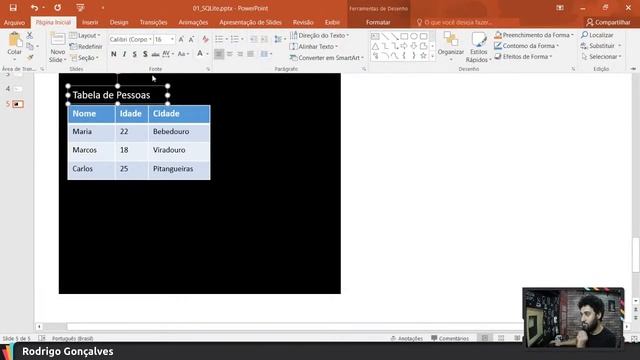Switch to Apresentação de Slides tab
This screenshot has height=360, width=640.
pos(250,22)
